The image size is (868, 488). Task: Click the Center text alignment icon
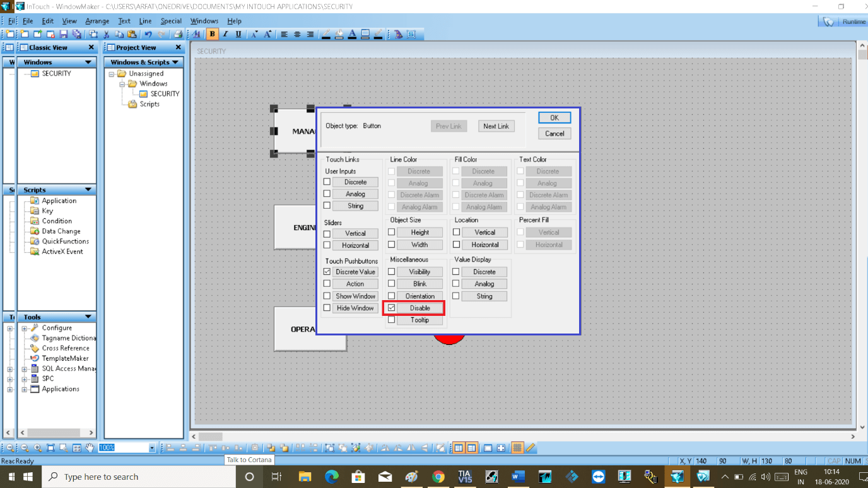click(x=297, y=34)
